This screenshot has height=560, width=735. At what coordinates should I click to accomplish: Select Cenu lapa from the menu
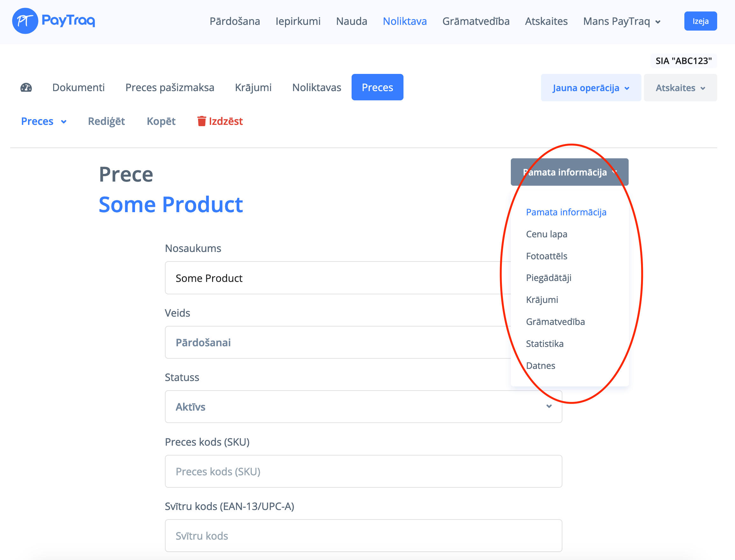[546, 234]
